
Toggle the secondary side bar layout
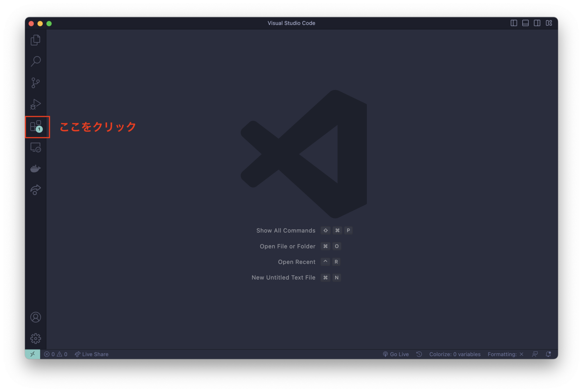coord(537,23)
